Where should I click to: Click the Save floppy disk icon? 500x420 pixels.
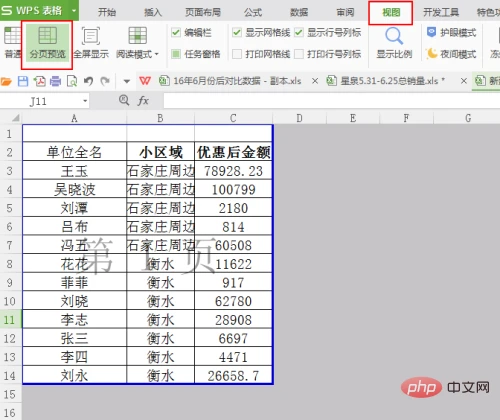[x=23, y=81]
